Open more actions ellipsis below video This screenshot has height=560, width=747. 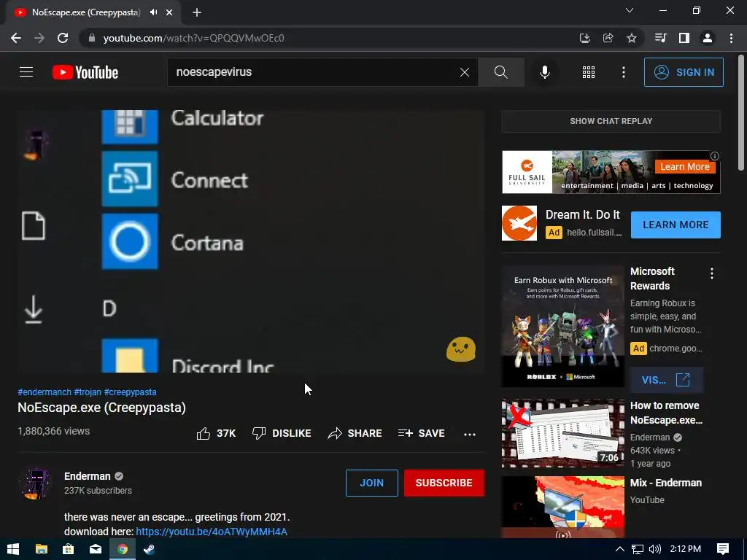pyautogui.click(x=470, y=434)
